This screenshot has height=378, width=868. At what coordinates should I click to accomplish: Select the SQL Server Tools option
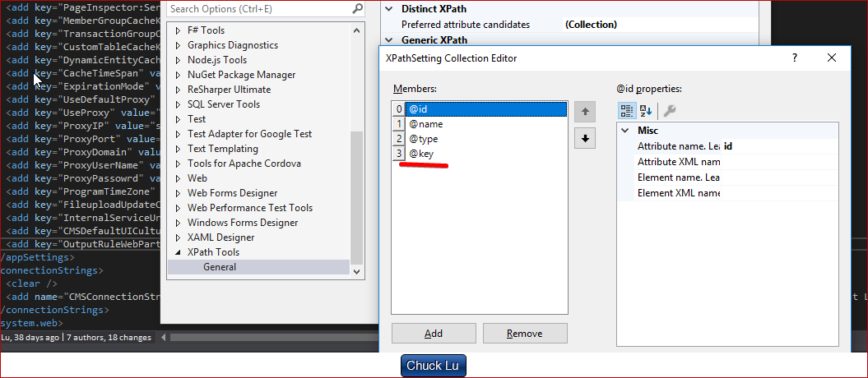[223, 104]
